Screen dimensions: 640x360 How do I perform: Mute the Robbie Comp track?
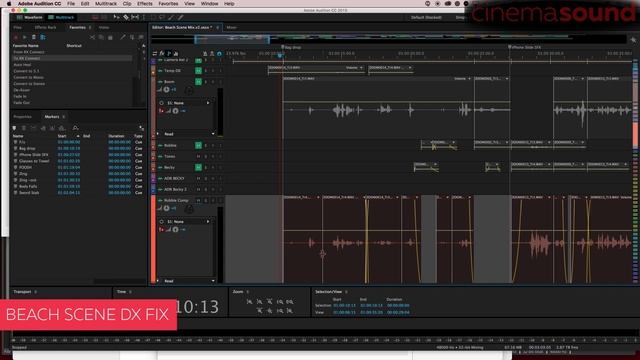pyautogui.click(x=198, y=200)
